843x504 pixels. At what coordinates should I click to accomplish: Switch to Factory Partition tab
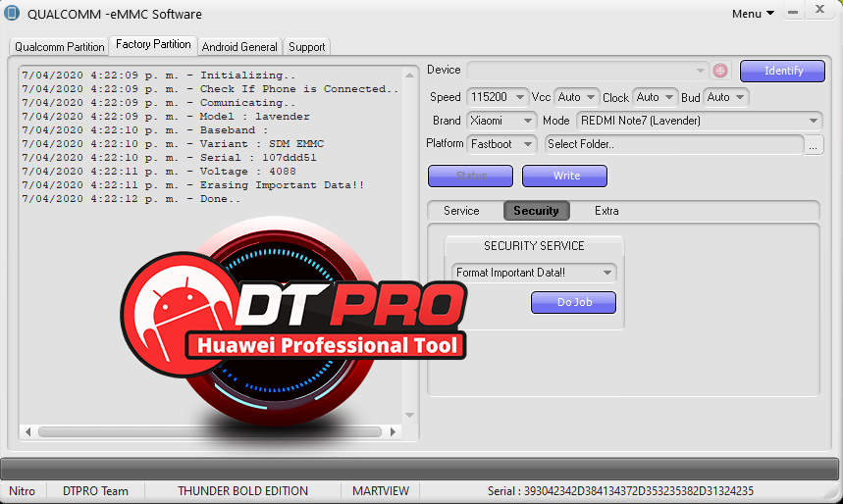point(153,44)
